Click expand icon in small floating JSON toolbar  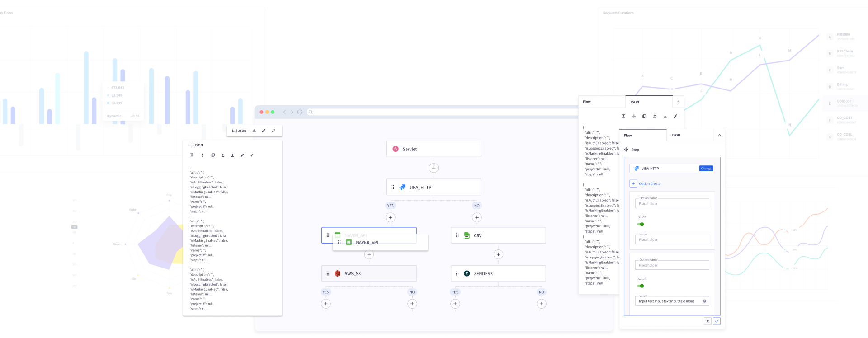pyautogui.click(x=274, y=131)
